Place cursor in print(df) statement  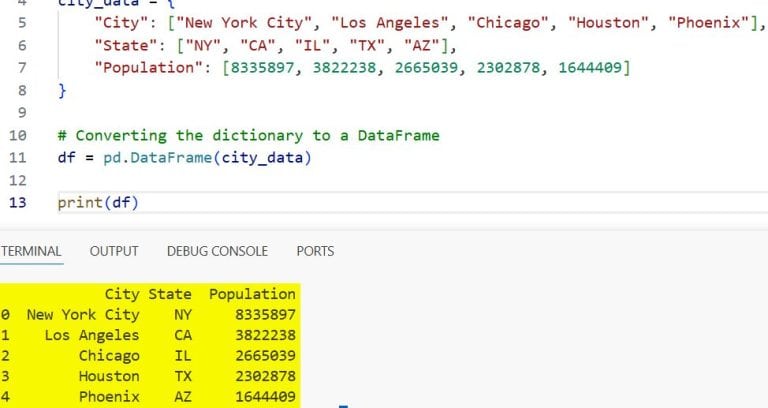(x=98, y=202)
